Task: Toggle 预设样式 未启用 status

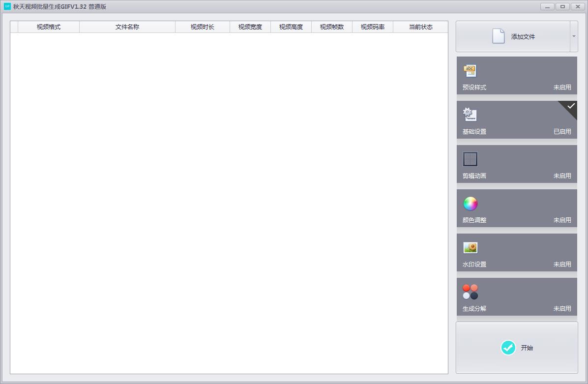Action: click(562, 88)
